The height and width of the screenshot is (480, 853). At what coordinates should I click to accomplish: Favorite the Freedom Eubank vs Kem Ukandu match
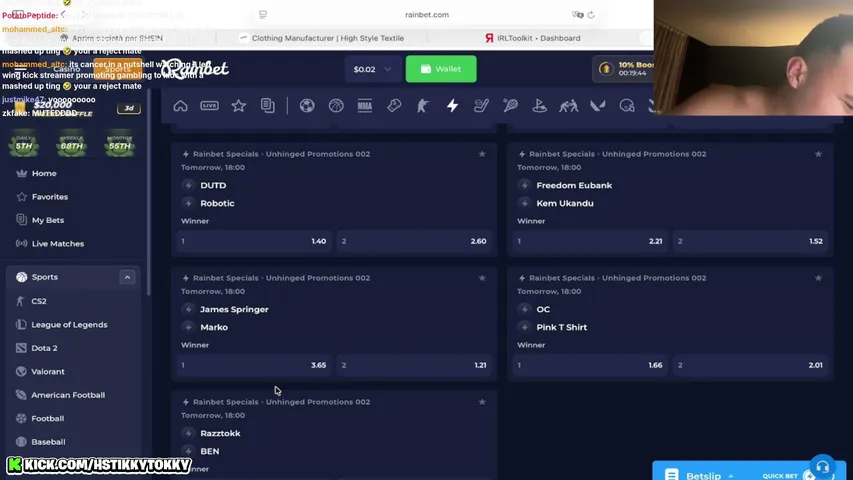(818, 154)
